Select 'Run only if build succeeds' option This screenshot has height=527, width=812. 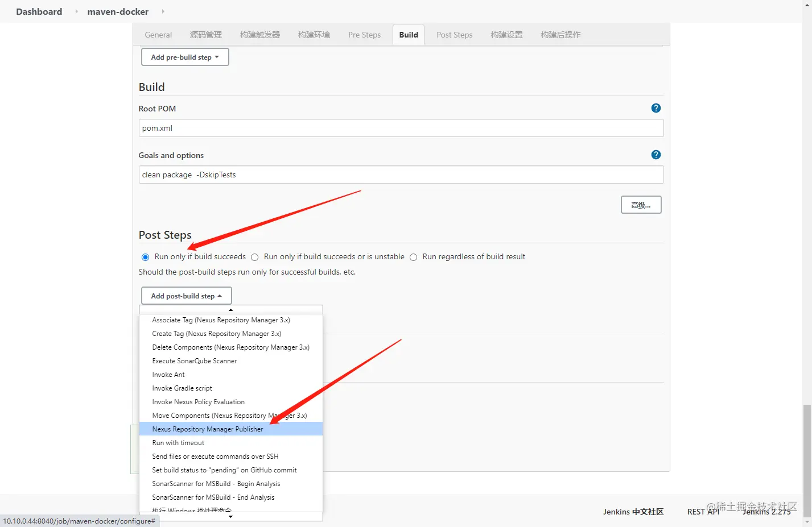[146, 257]
